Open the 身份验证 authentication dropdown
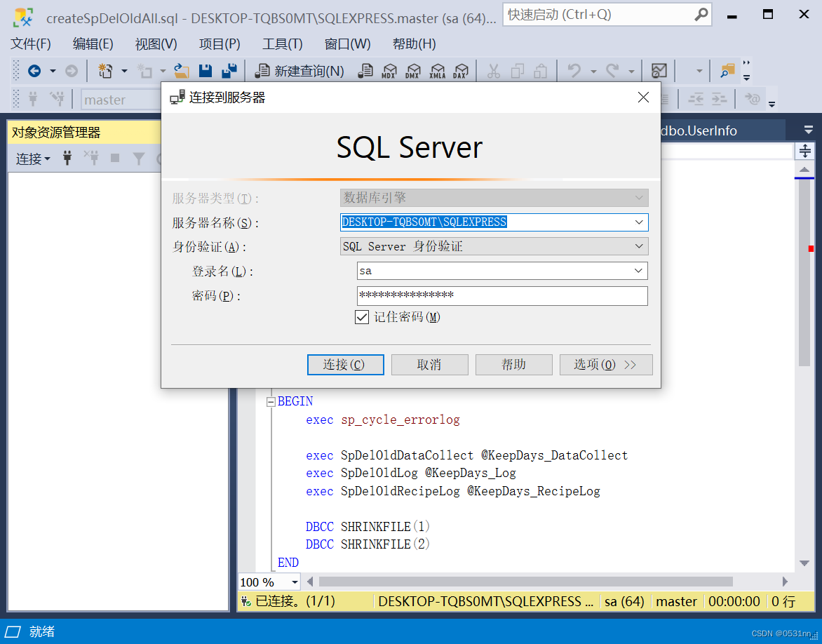 (x=638, y=246)
